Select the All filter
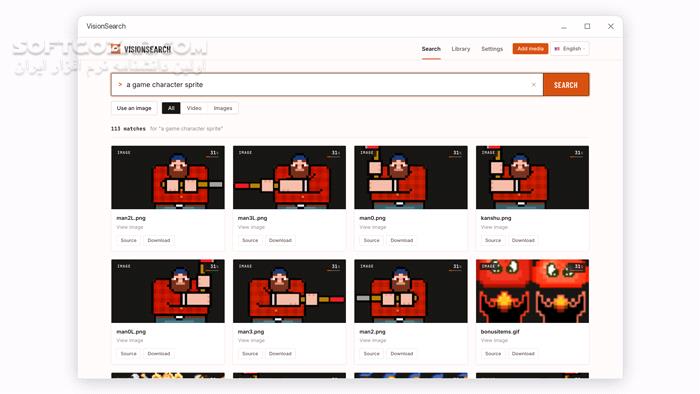Image resolution: width=700 pixels, height=394 pixels. pos(171,108)
